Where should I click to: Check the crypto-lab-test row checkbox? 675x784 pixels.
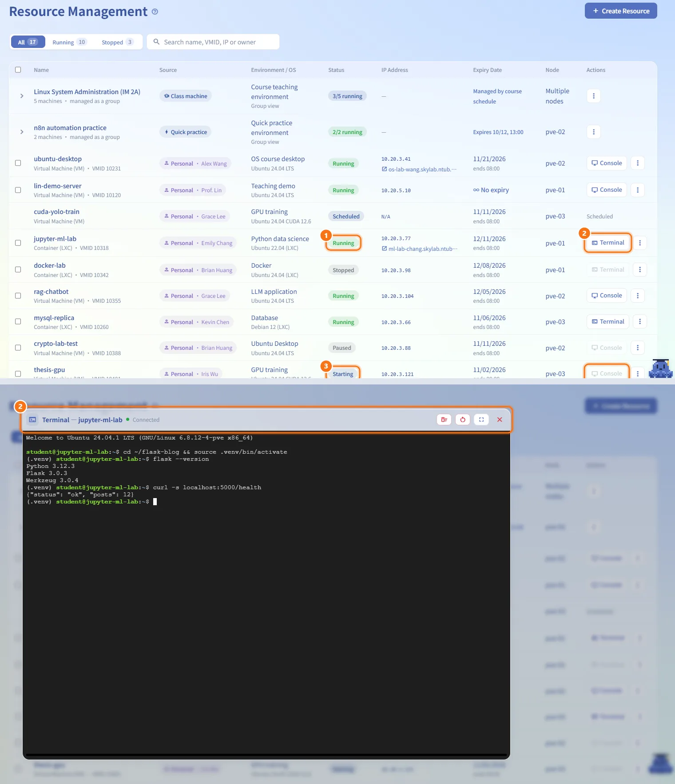(x=18, y=348)
